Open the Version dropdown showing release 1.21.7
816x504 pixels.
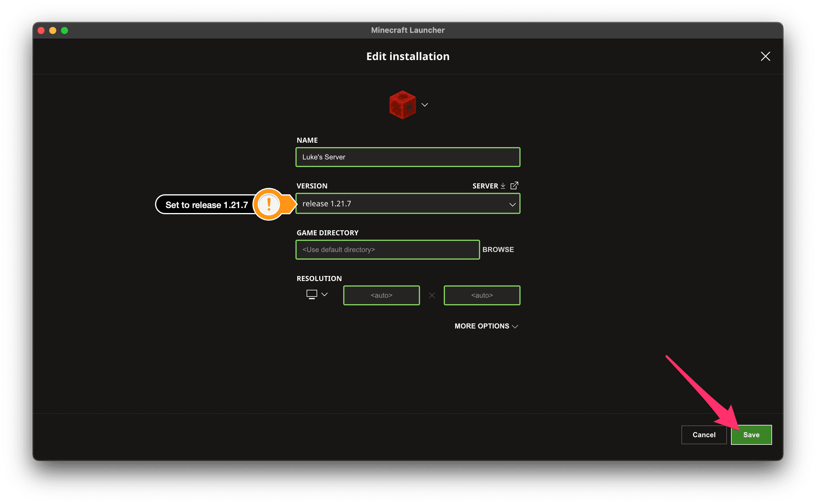pos(408,203)
